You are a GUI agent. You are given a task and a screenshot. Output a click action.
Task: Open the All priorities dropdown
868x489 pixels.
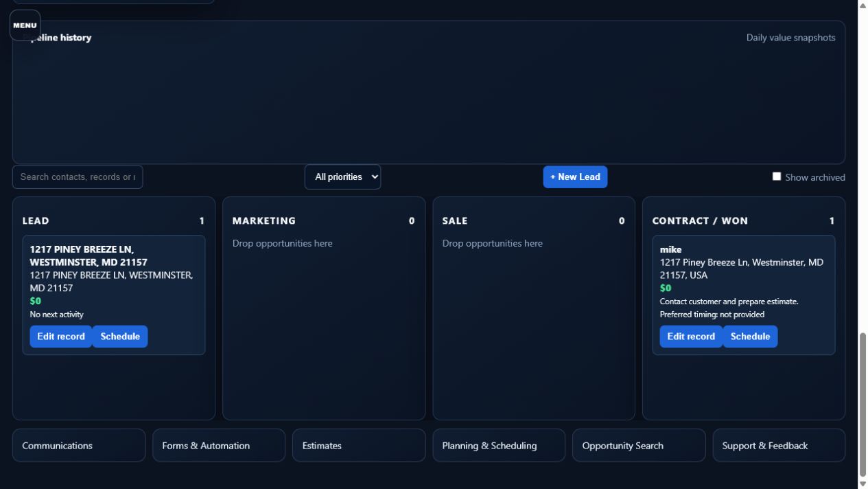(x=342, y=177)
